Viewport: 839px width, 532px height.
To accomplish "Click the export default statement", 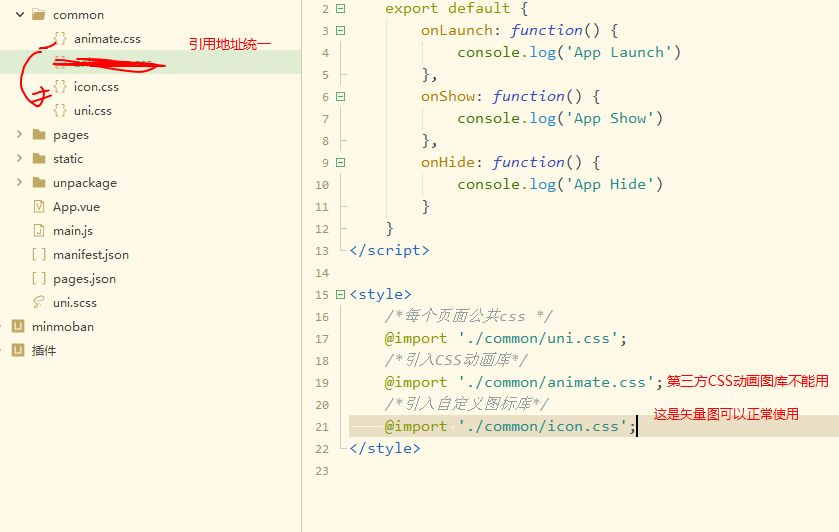I will [457, 9].
